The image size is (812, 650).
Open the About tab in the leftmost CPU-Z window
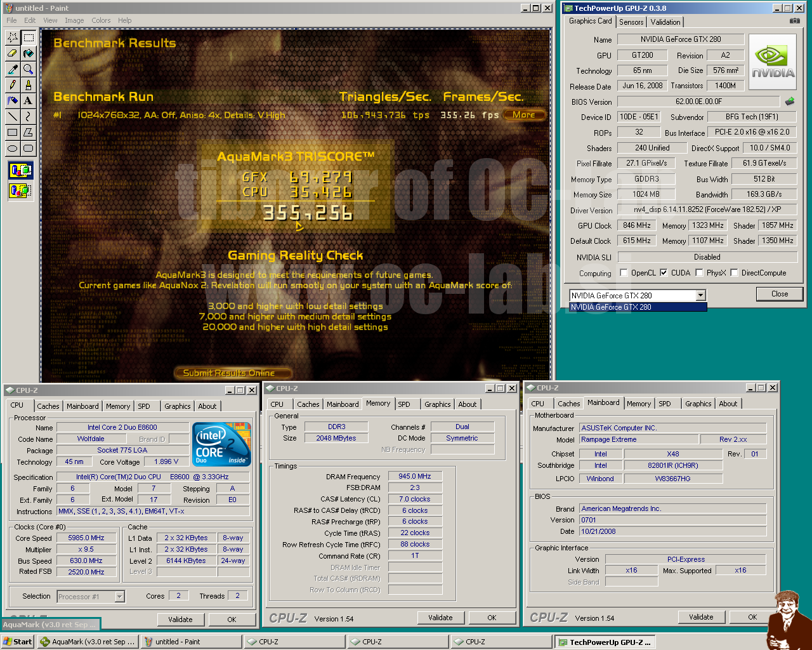pos(207,406)
